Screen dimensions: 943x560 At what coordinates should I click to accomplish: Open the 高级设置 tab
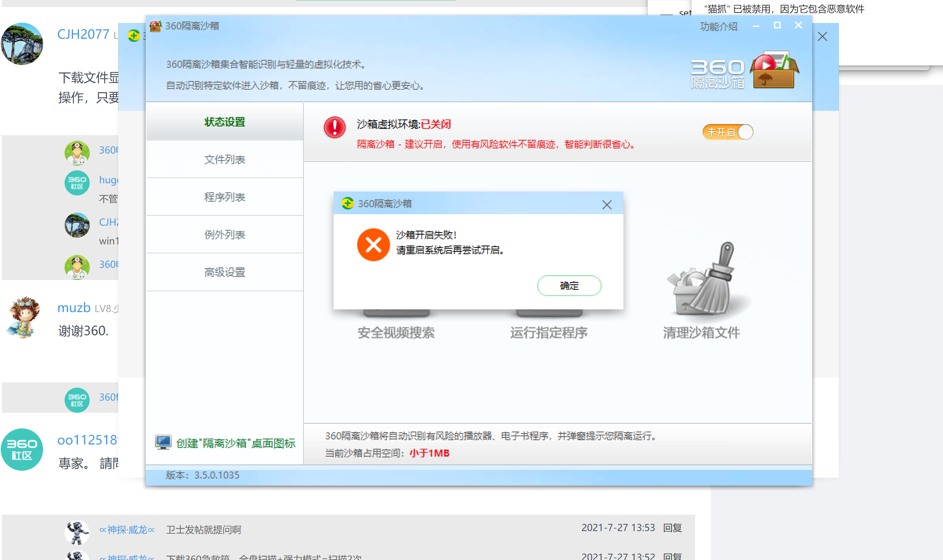(224, 272)
